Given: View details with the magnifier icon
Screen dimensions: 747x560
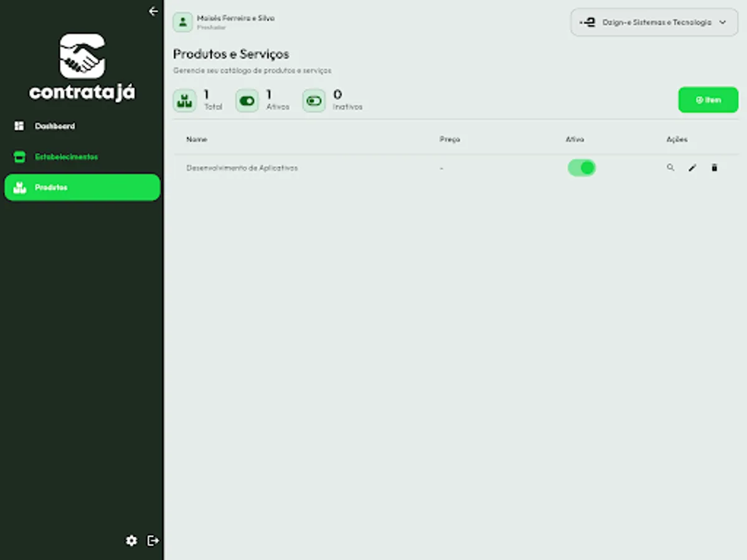Looking at the screenshot, I should coord(670,167).
